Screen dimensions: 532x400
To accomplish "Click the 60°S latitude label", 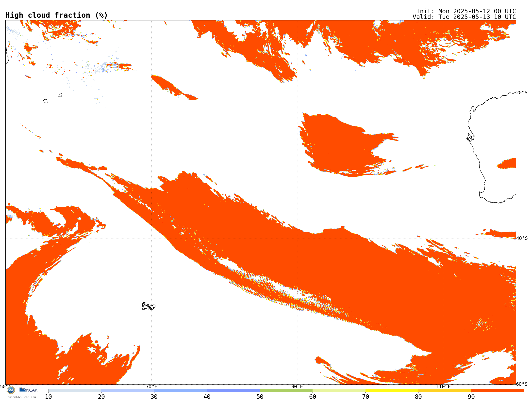I will pos(522,384).
